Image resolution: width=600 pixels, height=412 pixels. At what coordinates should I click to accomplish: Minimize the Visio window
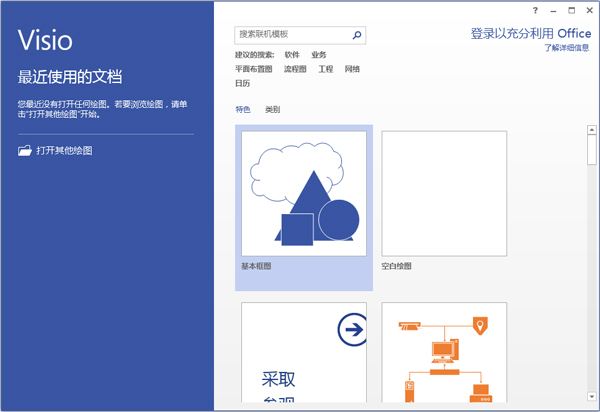(x=553, y=11)
